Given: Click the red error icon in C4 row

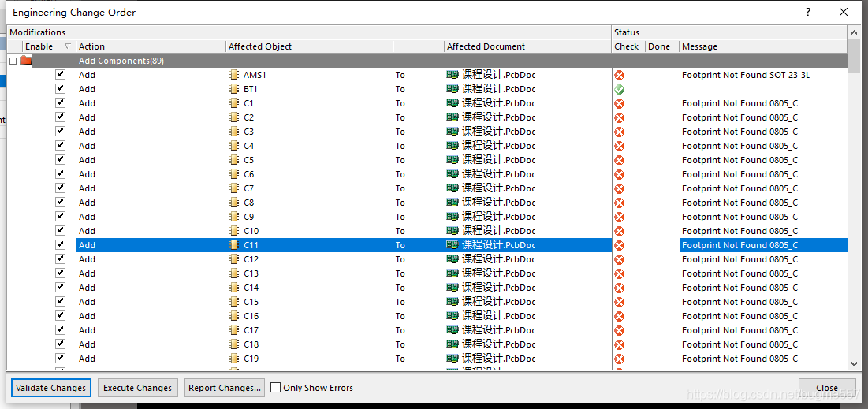Looking at the screenshot, I should 620,146.
